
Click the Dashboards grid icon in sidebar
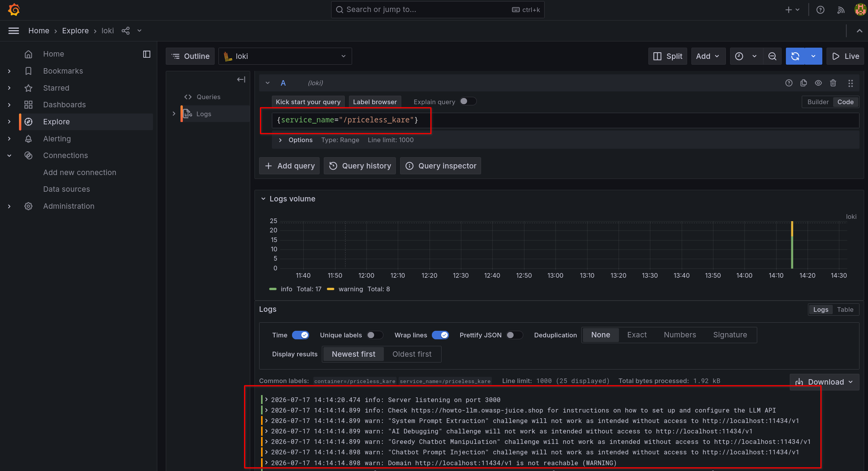click(28, 105)
